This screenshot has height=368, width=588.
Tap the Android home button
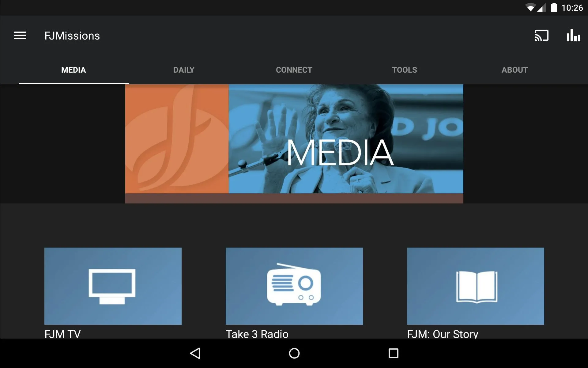(x=294, y=353)
